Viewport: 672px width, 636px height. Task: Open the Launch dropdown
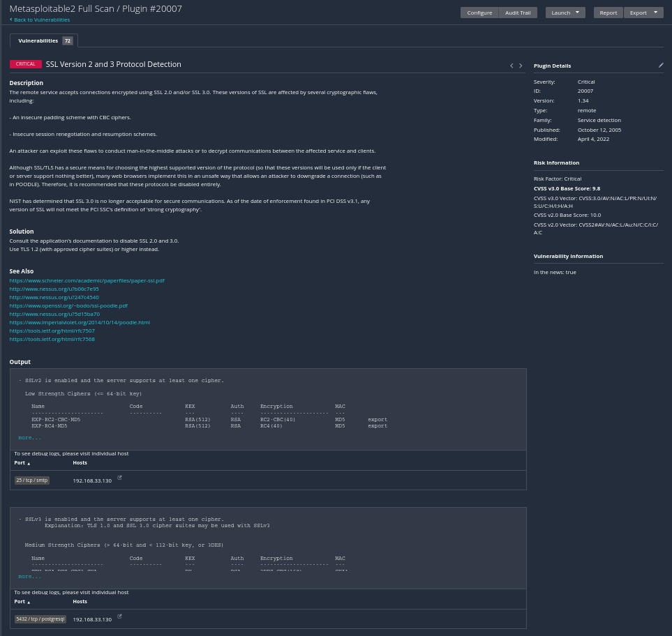(565, 13)
